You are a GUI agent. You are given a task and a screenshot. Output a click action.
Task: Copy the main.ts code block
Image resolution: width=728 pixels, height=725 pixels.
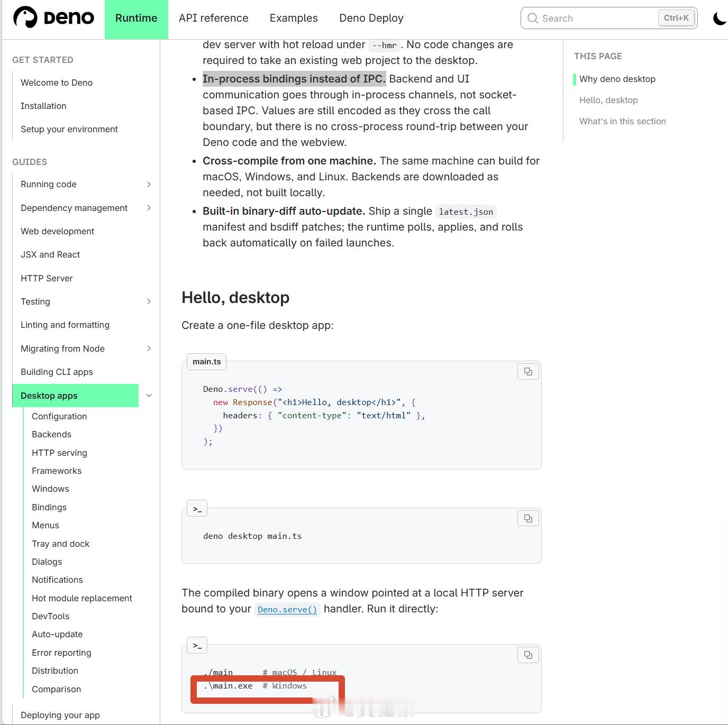(x=528, y=372)
